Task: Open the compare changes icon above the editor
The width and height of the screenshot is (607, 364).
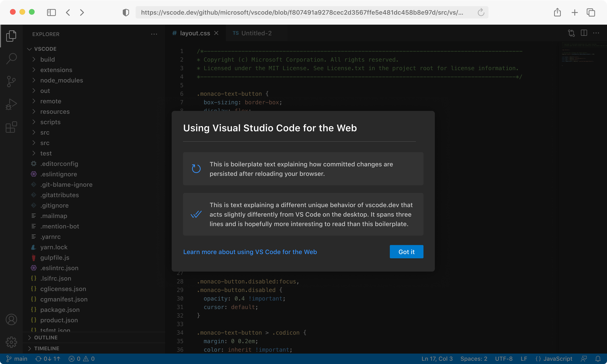Action: (x=571, y=33)
